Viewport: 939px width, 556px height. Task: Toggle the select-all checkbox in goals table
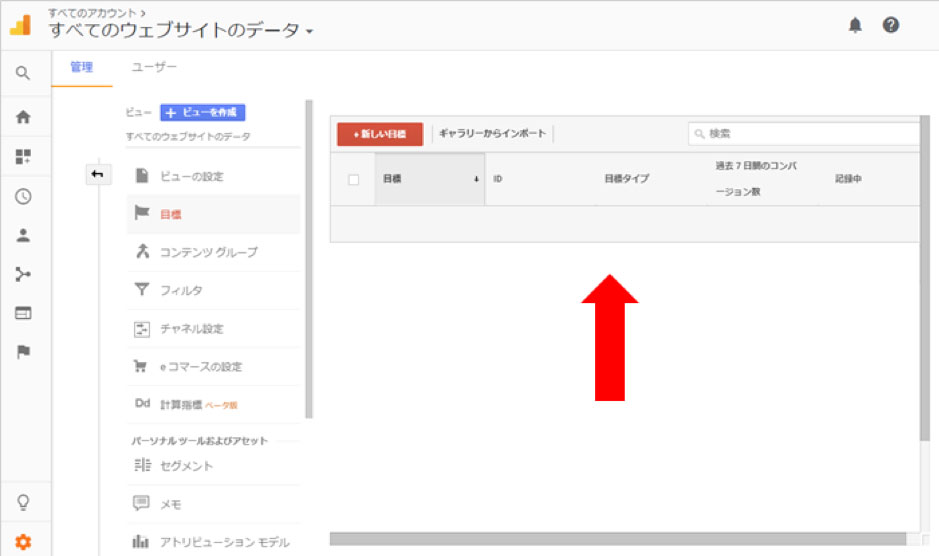click(353, 180)
